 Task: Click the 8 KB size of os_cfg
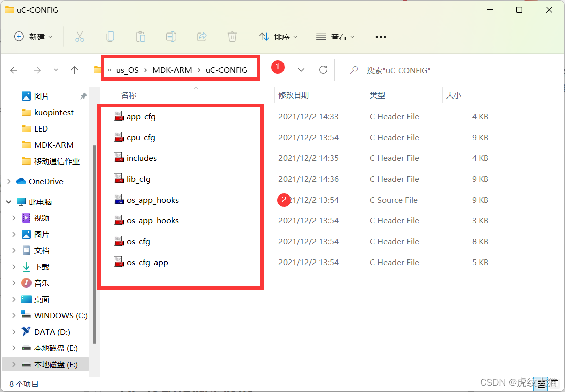coord(480,242)
